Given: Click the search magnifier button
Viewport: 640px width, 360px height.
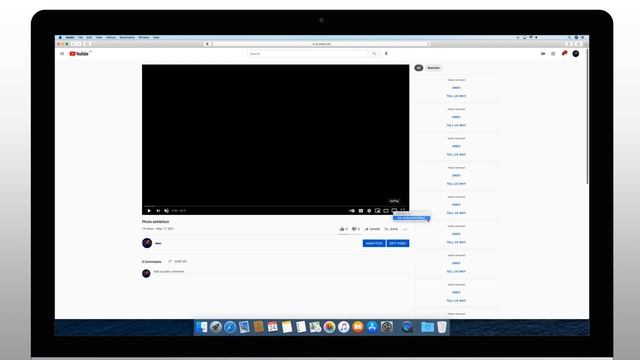Looking at the screenshot, I should (x=374, y=53).
